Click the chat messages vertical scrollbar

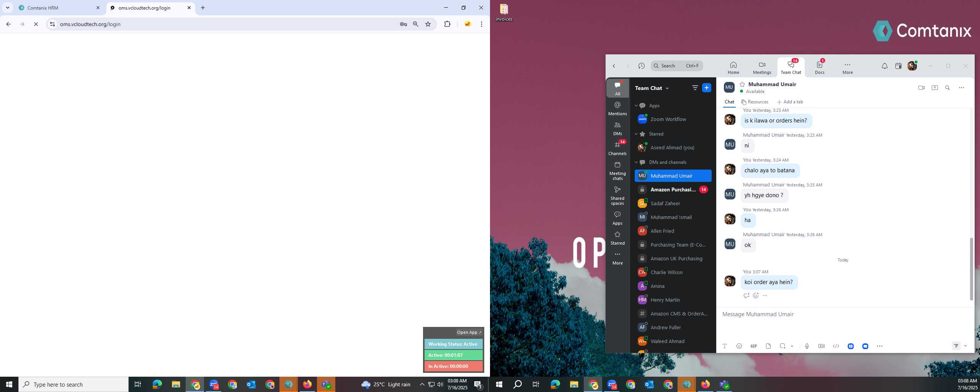[x=971, y=269]
